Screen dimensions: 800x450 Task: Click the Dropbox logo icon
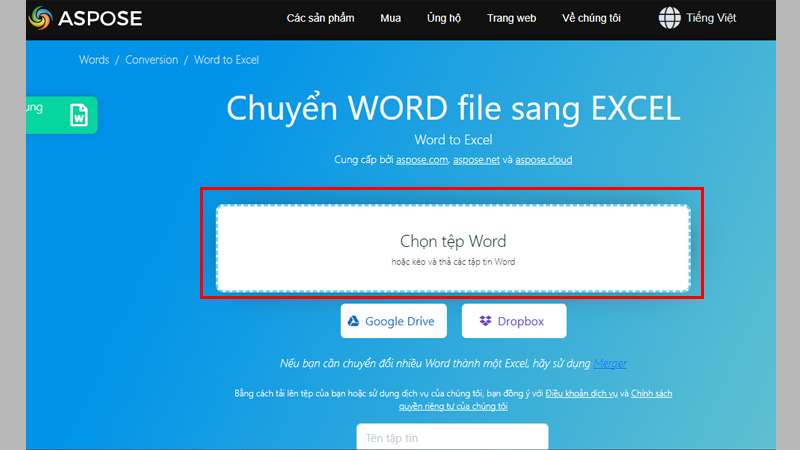coord(485,321)
